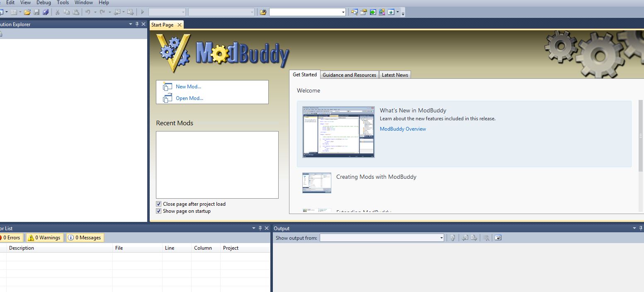Close the Error List panel
644x292 pixels.
(267, 228)
